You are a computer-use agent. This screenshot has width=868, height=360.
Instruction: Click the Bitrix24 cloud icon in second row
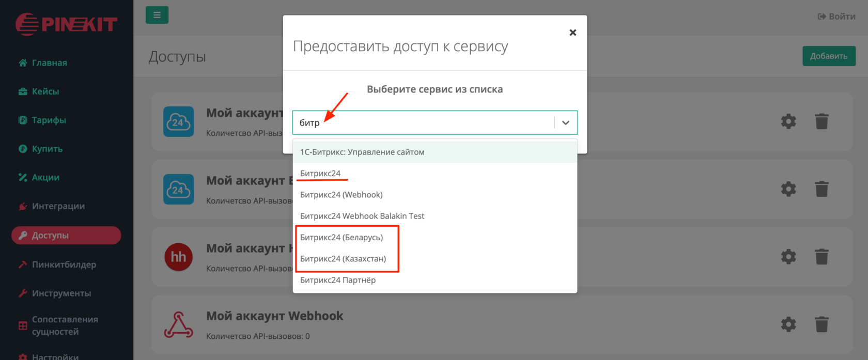tap(179, 189)
